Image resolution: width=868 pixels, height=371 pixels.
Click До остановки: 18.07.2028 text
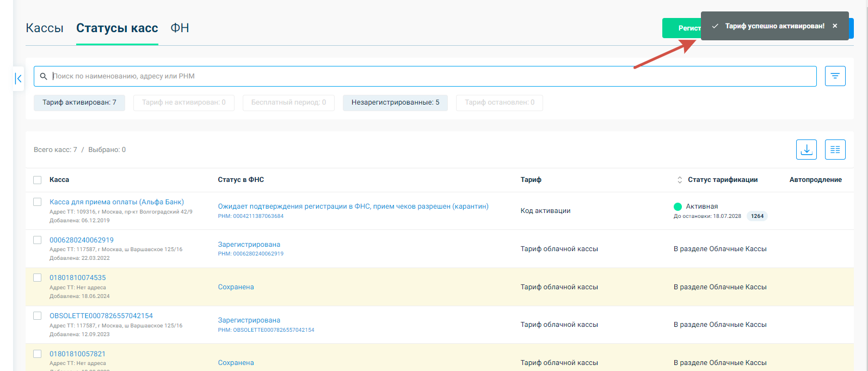(x=707, y=216)
